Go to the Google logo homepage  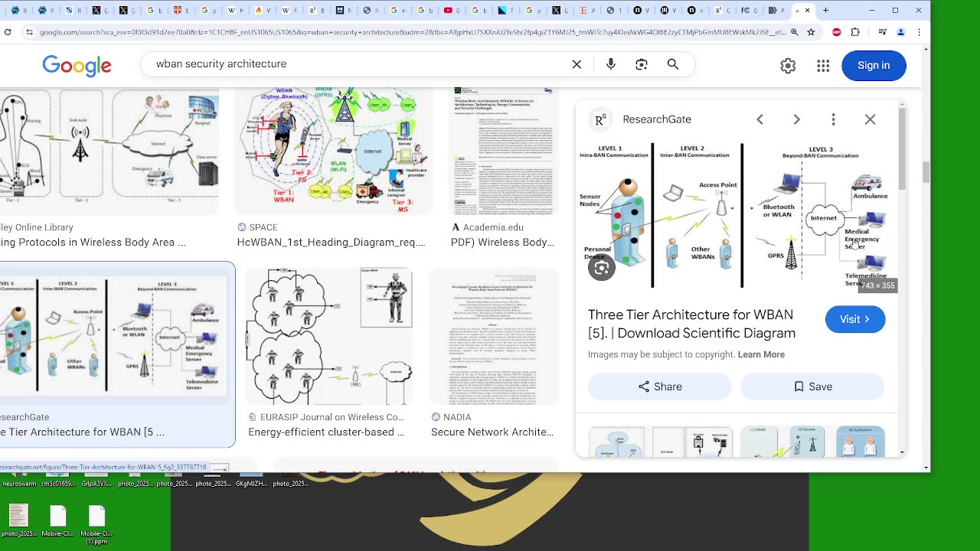point(77,66)
